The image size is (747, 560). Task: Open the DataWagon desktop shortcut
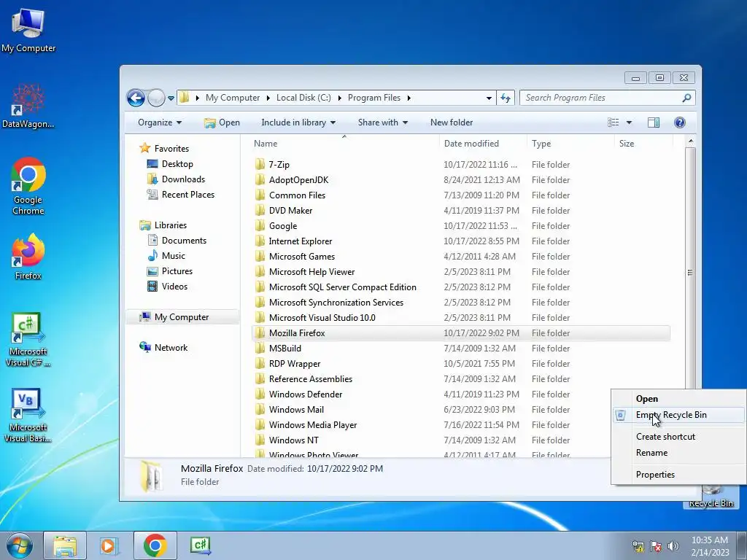[x=28, y=106]
